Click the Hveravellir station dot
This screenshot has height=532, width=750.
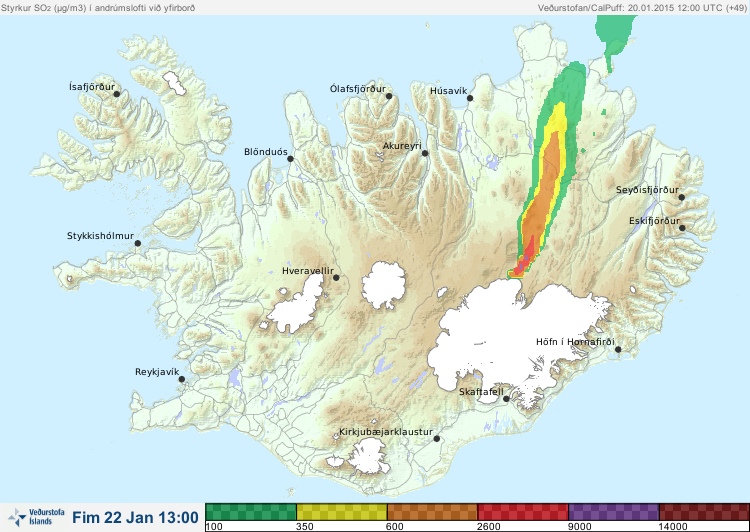point(336,277)
